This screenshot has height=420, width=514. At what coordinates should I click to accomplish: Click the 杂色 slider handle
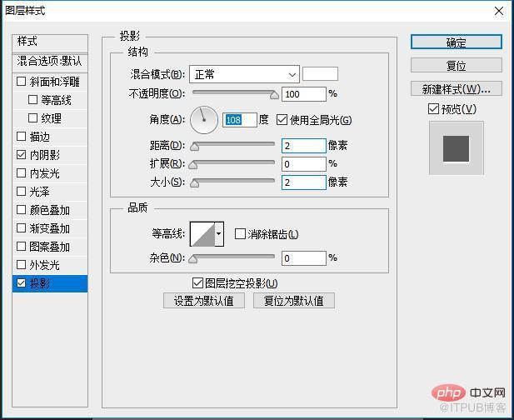coord(193,259)
